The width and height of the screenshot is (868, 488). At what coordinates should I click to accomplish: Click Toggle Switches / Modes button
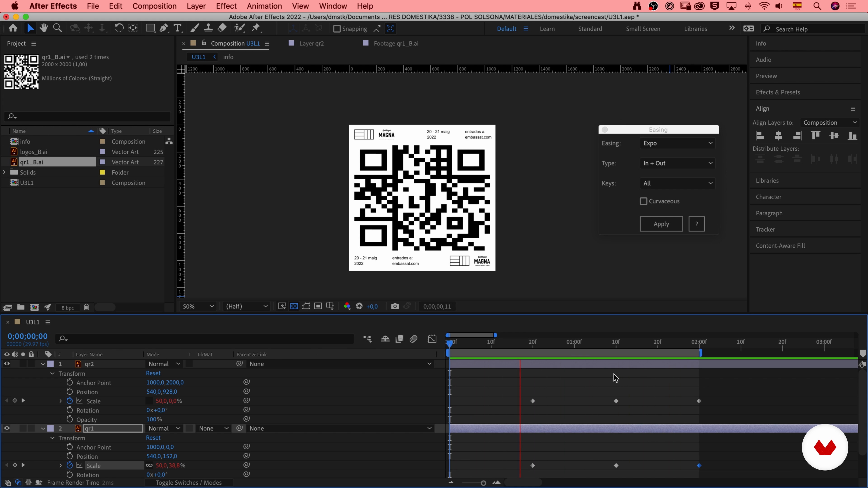tap(189, 483)
